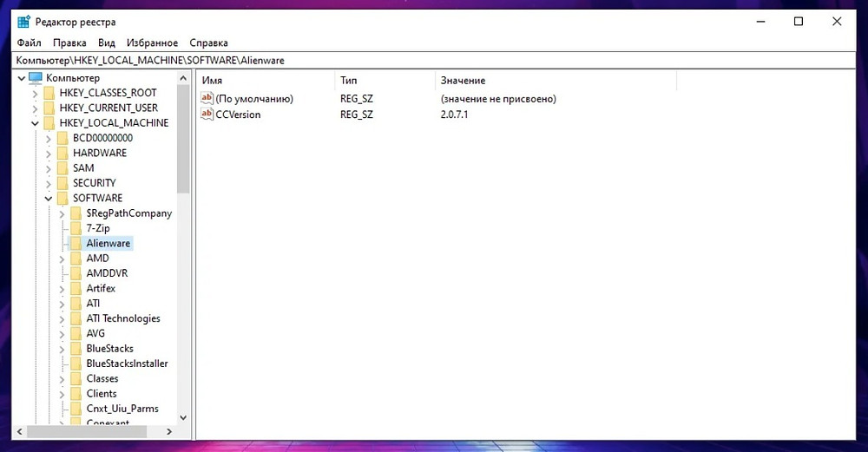Maximize the Registry Editor window
Screen dimensions: 868x452
click(799, 22)
